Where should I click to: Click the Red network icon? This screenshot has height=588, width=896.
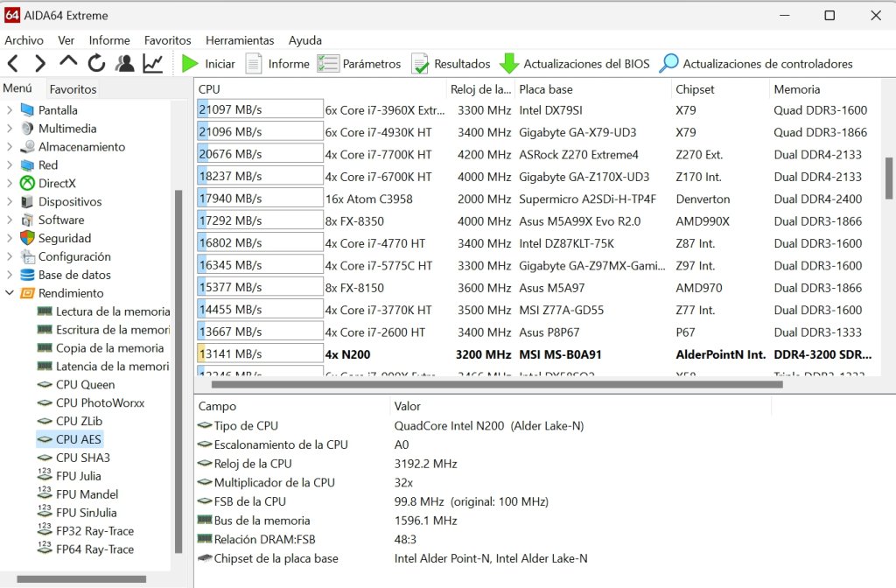click(27, 165)
